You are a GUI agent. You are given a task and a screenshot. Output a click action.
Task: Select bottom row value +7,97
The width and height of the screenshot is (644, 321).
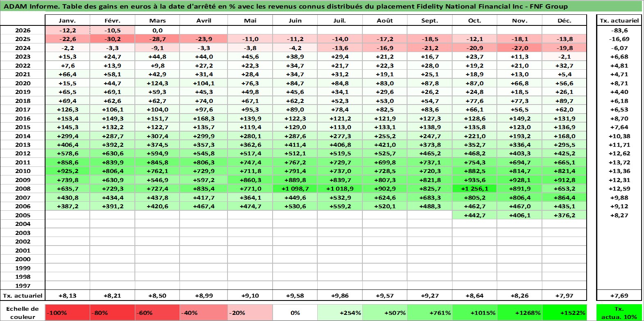point(564,296)
